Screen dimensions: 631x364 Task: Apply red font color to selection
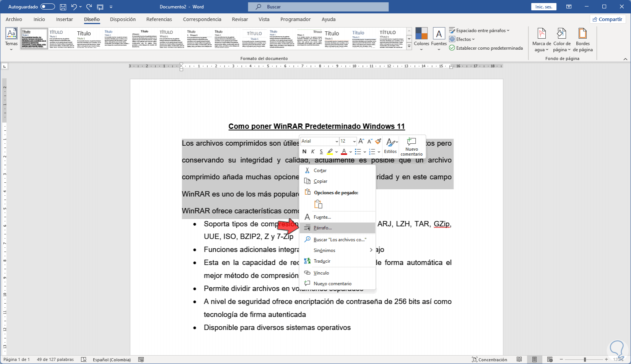[344, 152]
